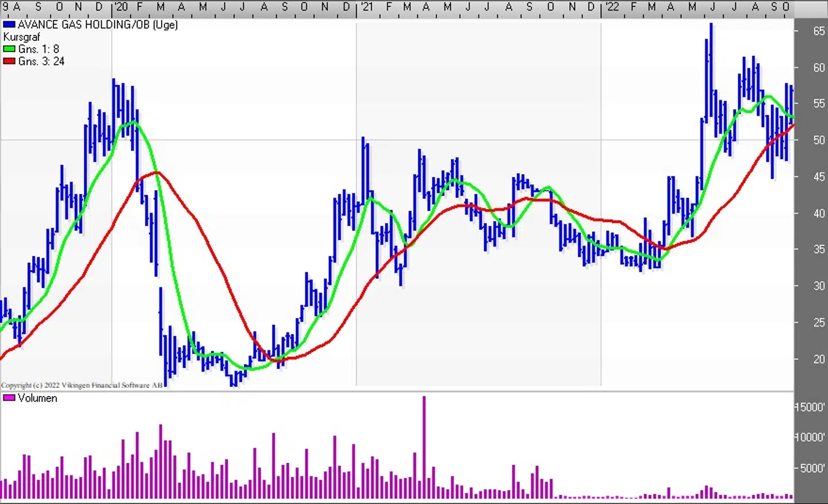Click the red Gns. 3: 24 legend swatch
The height and width of the screenshot is (504, 828).
(x=9, y=61)
